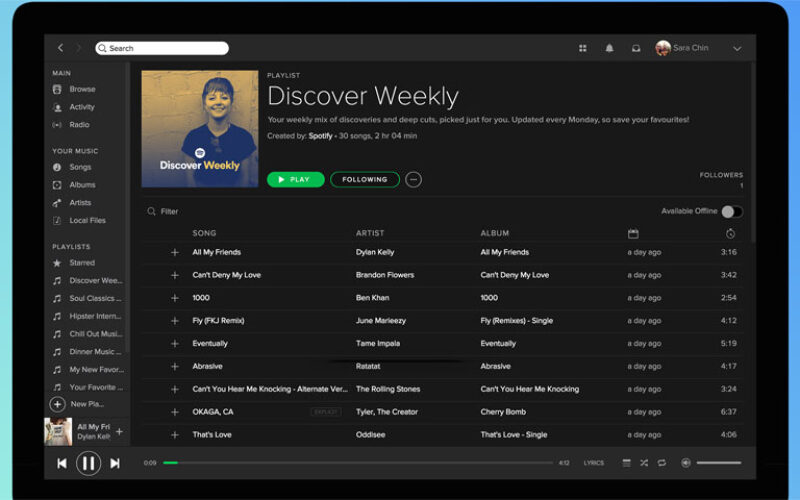Adjust the volume slider
The height and width of the screenshot is (500, 800).
pyautogui.click(x=719, y=463)
